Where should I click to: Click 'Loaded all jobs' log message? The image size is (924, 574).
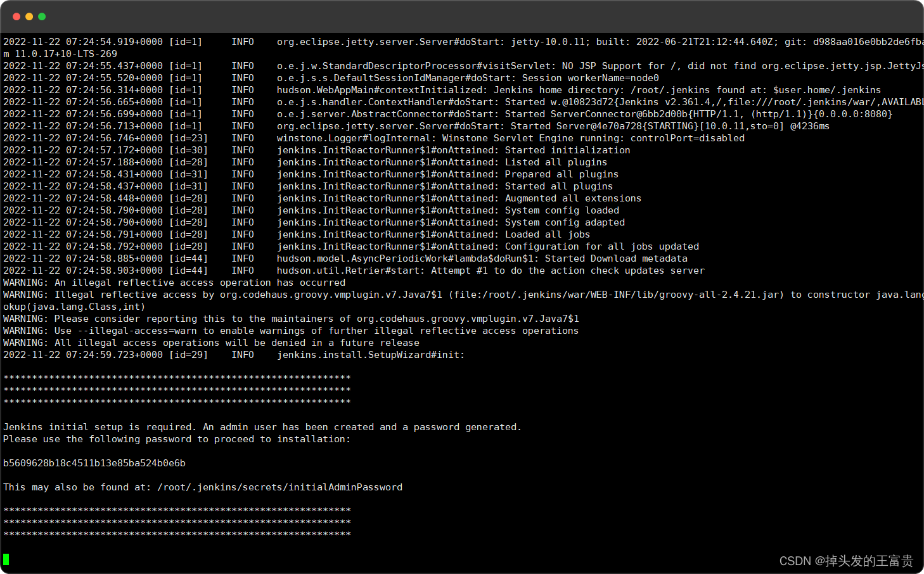[x=548, y=234]
